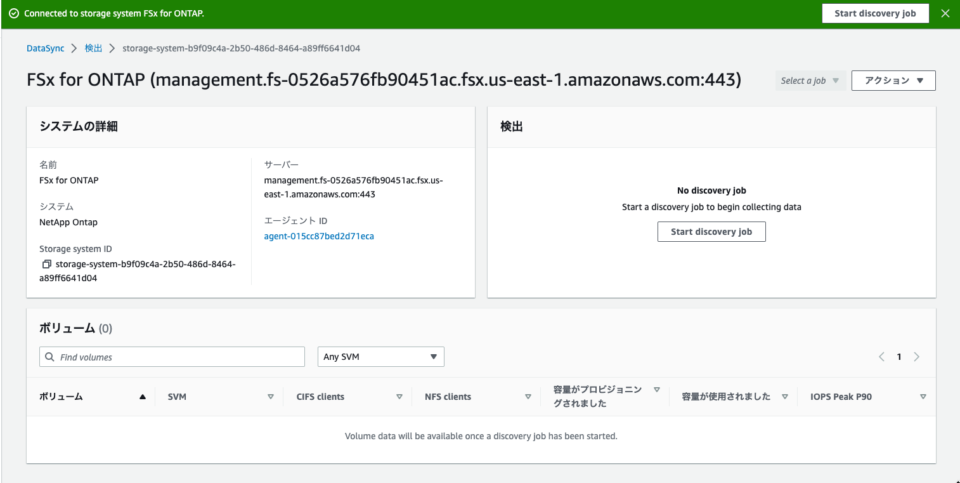Sort by ボリューム column ascending arrow

point(143,397)
